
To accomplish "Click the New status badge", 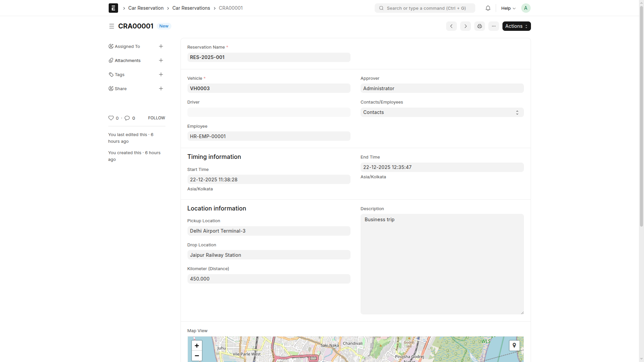I will coord(164,26).
